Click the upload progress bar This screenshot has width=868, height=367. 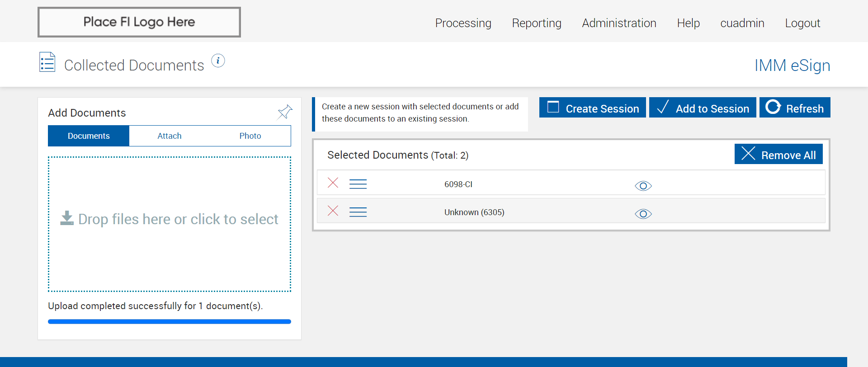click(169, 321)
